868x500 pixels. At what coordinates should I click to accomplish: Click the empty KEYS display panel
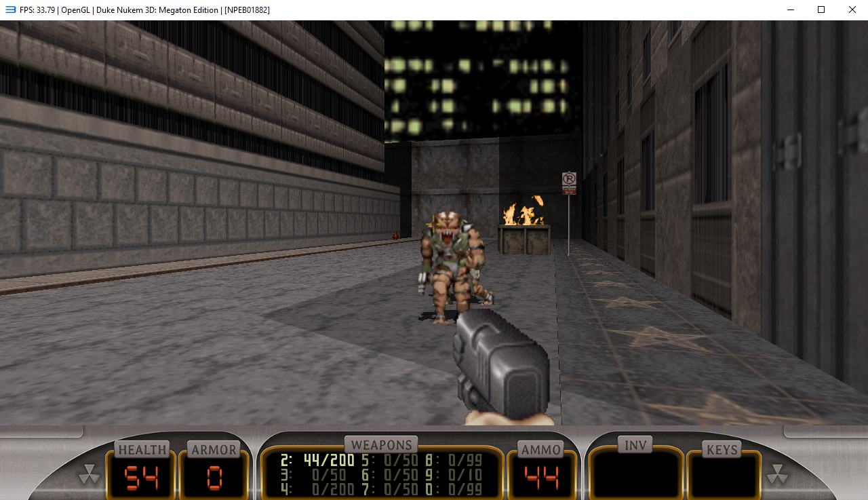(723, 475)
